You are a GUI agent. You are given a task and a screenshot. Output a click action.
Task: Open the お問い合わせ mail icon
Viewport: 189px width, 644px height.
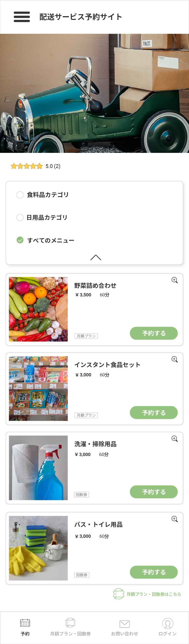pyautogui.click(x=124, y=624)
